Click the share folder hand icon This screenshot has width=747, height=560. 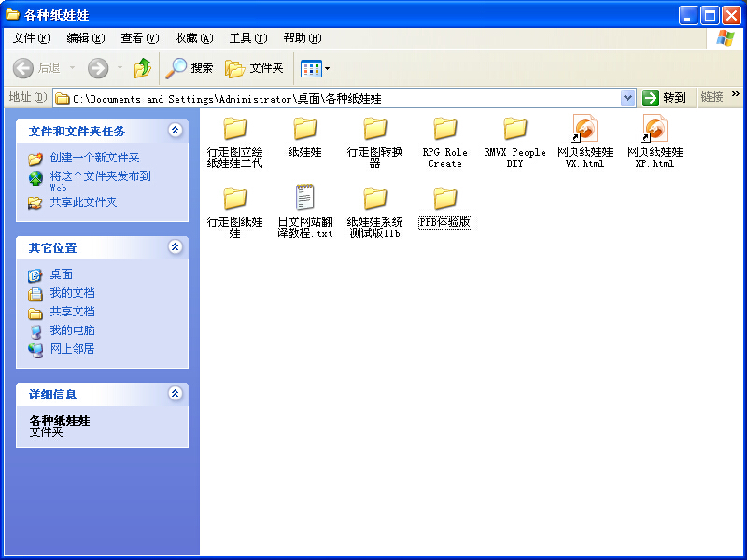(35, 203)
